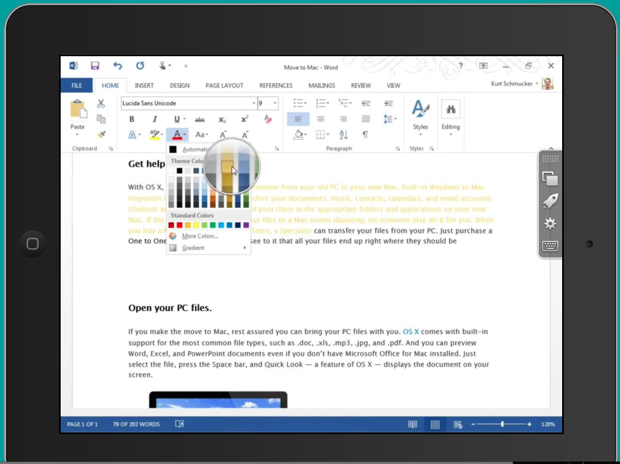Pick the purple standard color swatch

click(246, 225)
